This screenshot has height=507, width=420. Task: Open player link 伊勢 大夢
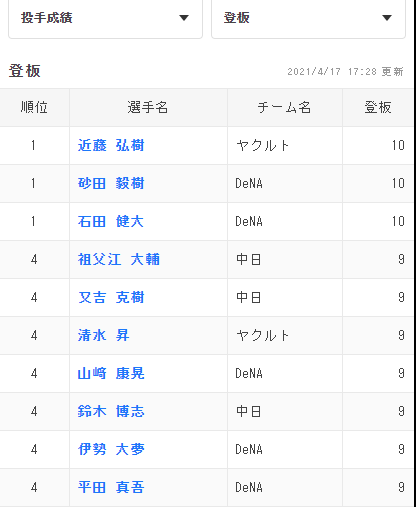point(111,449)
